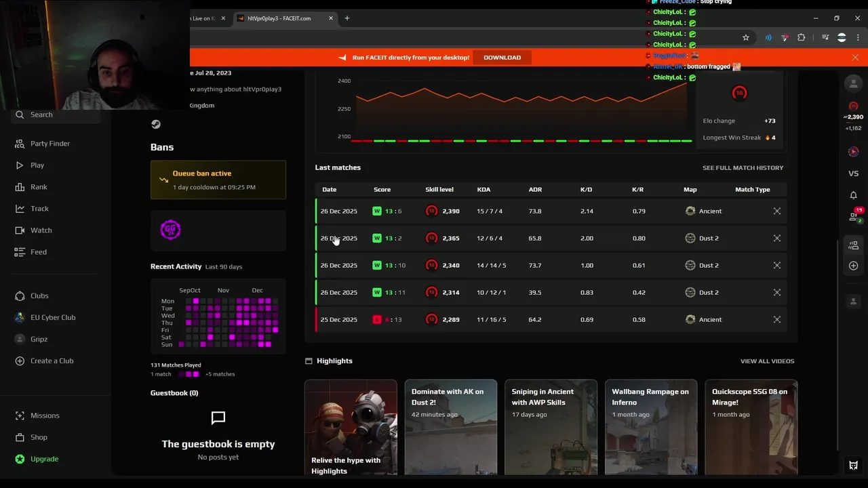Open the VS icon in right sidebar

coord(854,174)
